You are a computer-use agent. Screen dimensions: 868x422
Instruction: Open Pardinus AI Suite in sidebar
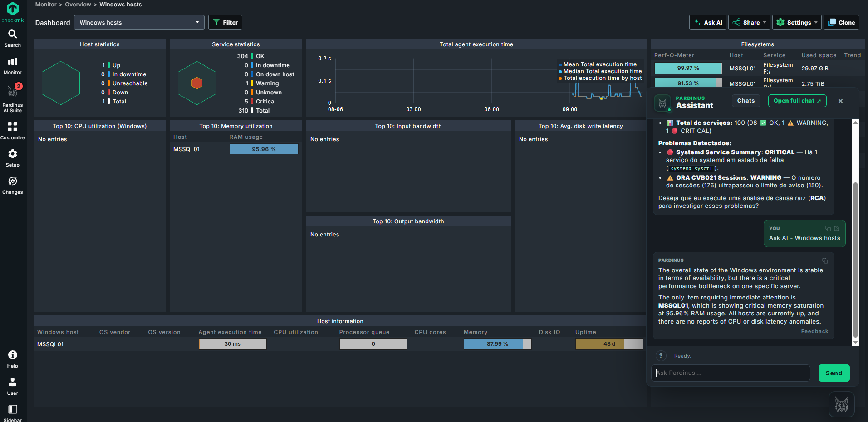(13, 98)
